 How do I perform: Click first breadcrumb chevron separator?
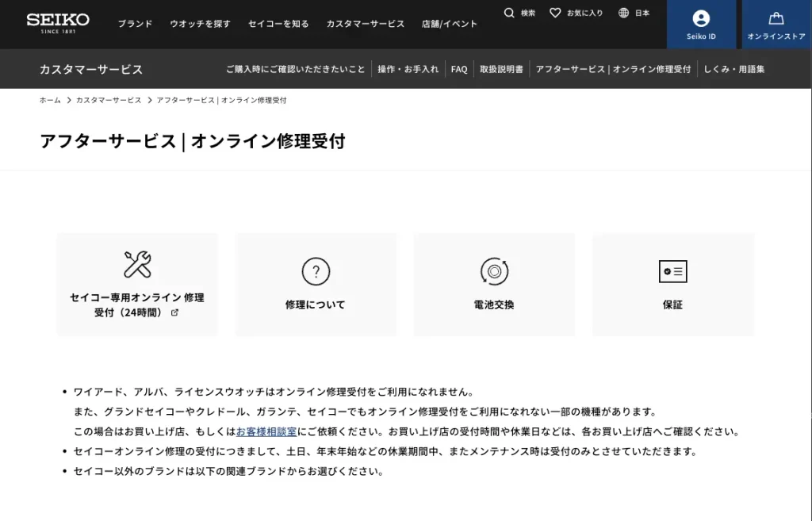point(69,100)
